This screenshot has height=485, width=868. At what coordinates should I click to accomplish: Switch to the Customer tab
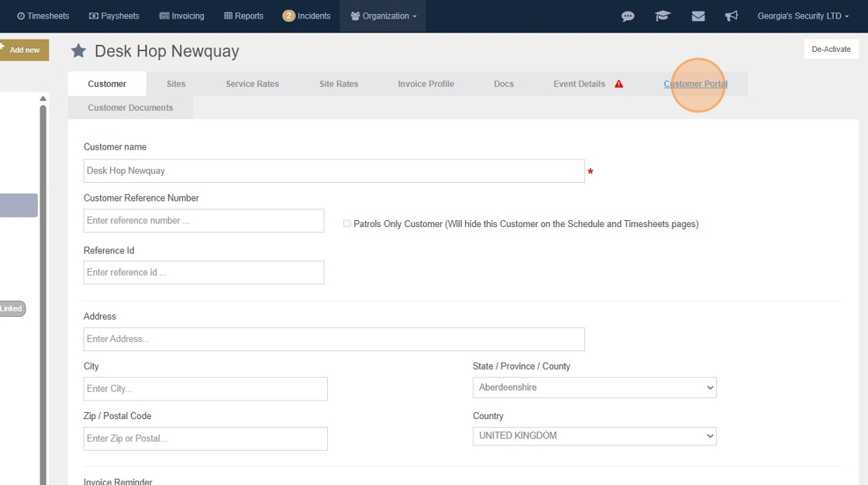tap(107, 84)
